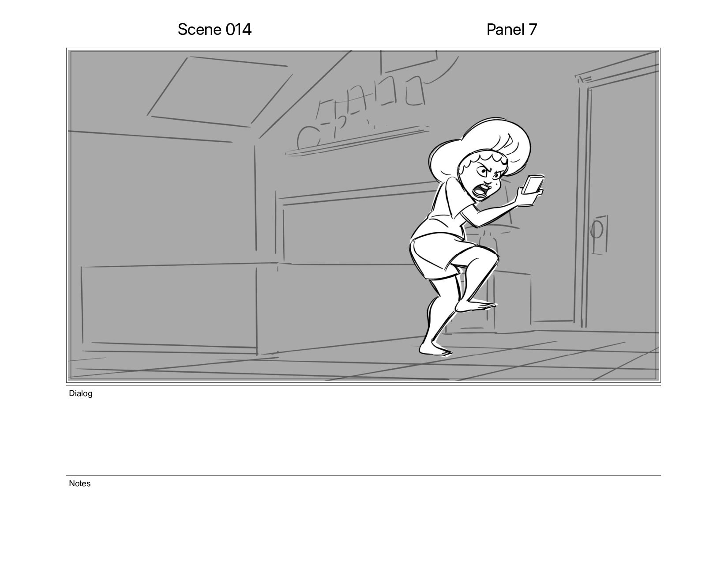The width and height of the screenshot is (728, 563).
Task: Click inside the empty Dialog text area
Action: click(364, 435)
